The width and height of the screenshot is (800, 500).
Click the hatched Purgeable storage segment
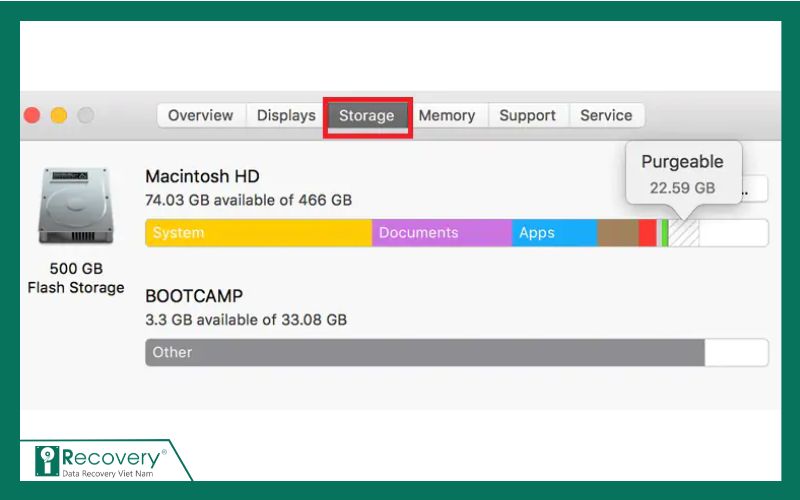point(684,233)
